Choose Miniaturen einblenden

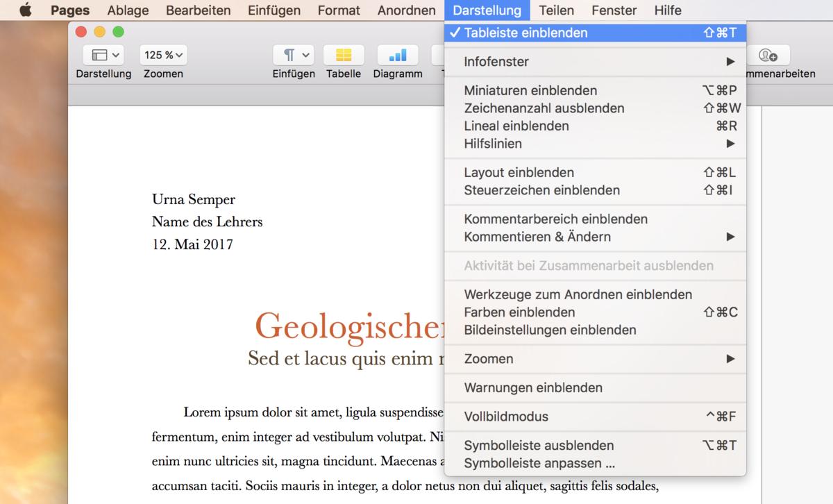click(595, 90)
